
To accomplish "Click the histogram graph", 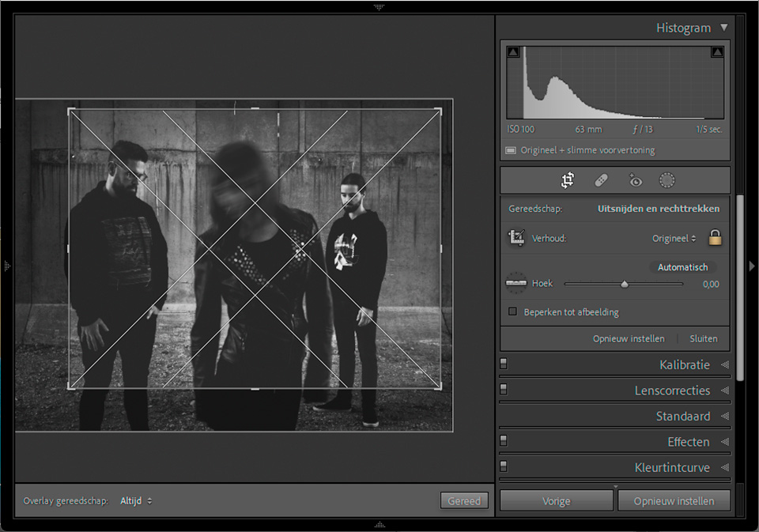I will pos(615,82).
